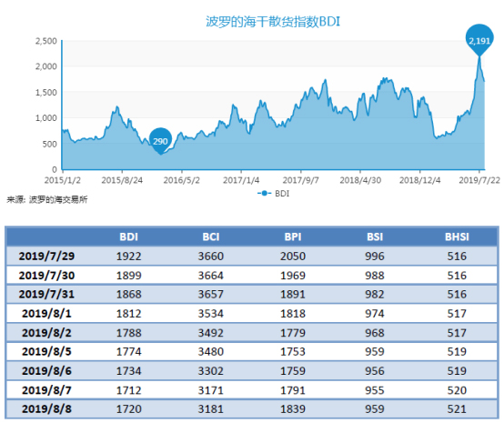Click the 2019/8/5 row date
Screen dimensions: 504x423
46,351
